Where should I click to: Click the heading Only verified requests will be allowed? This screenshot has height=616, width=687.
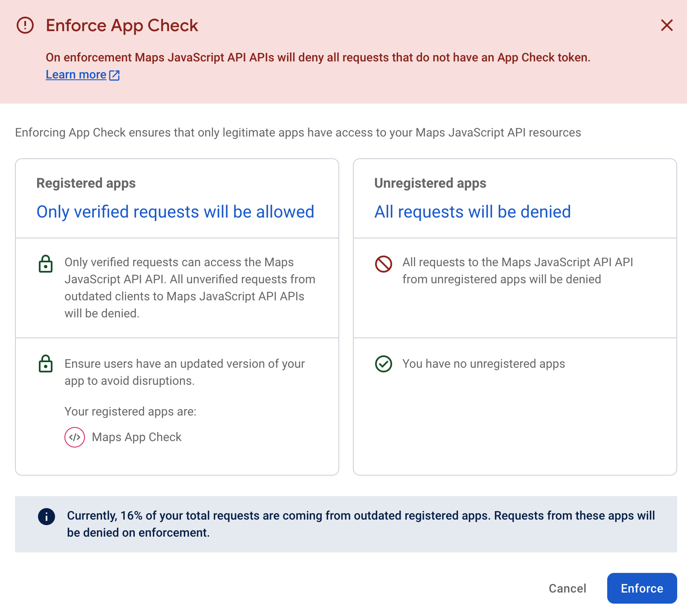[x=175, y=212]
